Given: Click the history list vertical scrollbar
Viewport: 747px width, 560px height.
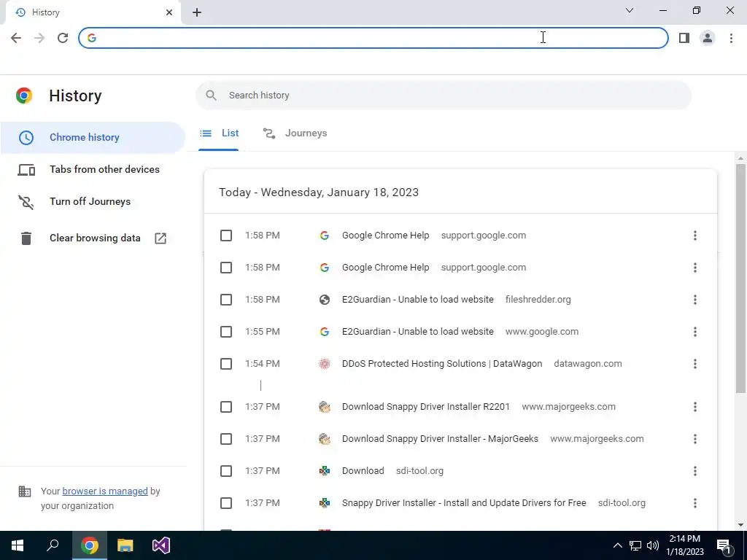Looking at the screenshot, I should 740,278.
